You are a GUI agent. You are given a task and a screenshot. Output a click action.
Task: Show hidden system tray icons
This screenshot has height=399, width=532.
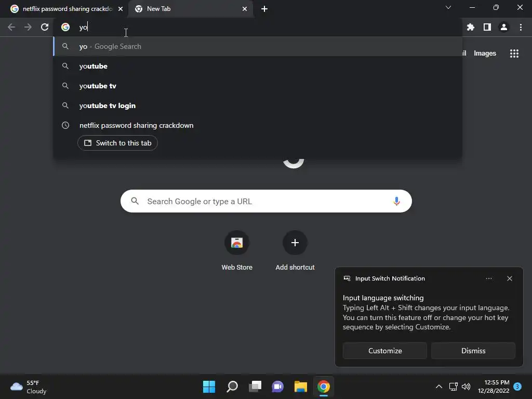click(x=438, y=387)
